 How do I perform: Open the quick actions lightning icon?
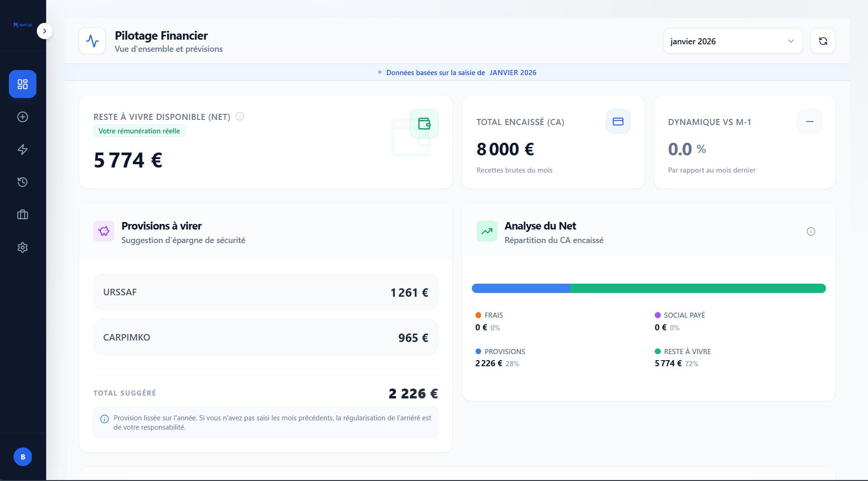point(22,149)
